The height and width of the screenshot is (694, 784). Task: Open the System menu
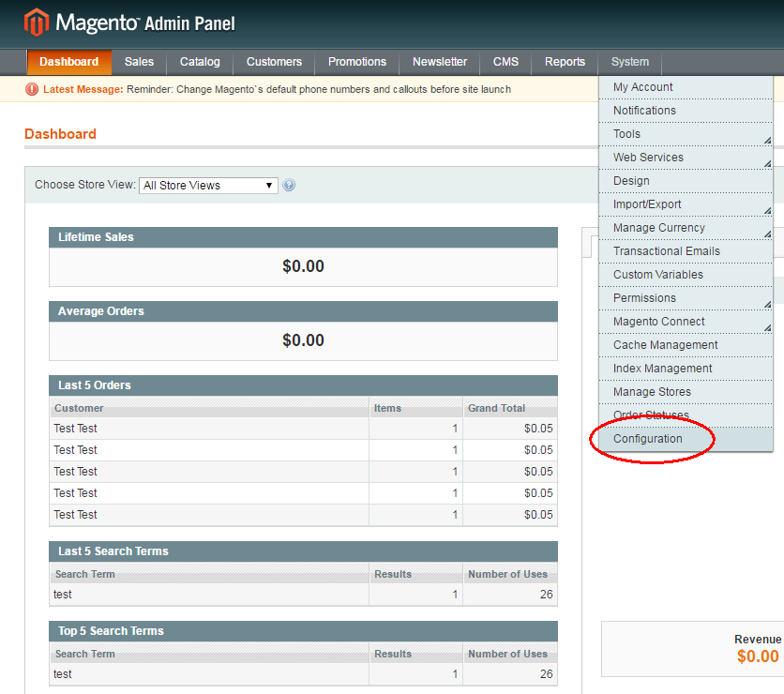[x=630, y=62]
